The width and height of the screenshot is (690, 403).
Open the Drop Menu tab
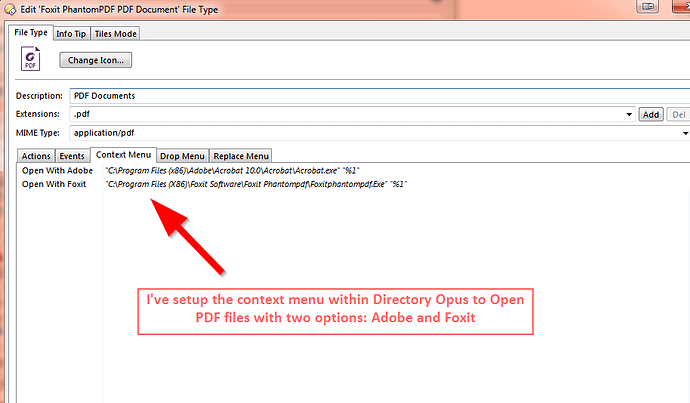coord(183,156)
